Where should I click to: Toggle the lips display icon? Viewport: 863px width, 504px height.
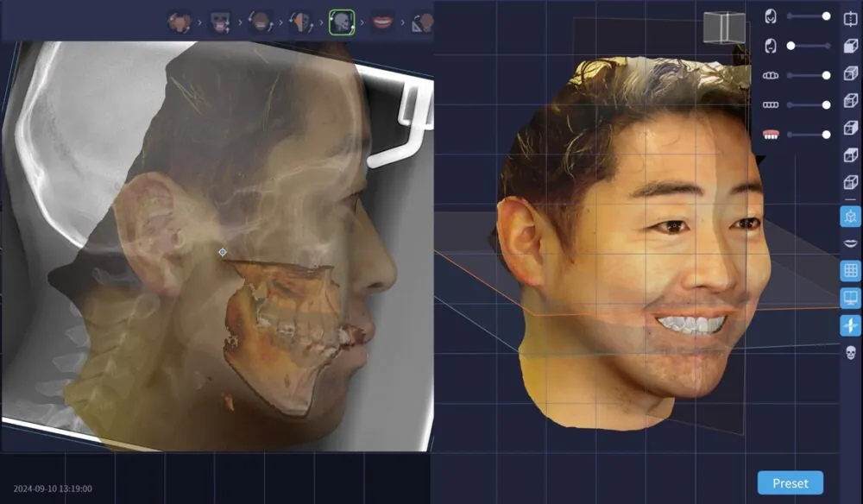(x=850, y=243)
